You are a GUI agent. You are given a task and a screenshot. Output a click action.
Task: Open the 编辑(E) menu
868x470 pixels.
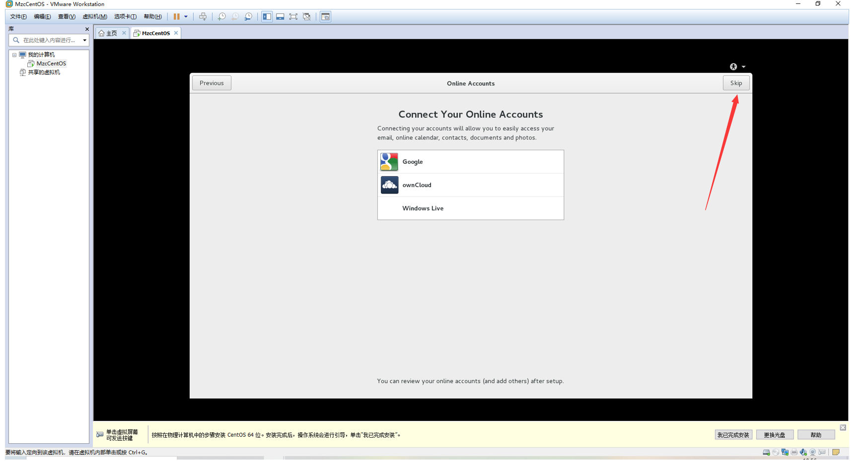tap(42, 16)
